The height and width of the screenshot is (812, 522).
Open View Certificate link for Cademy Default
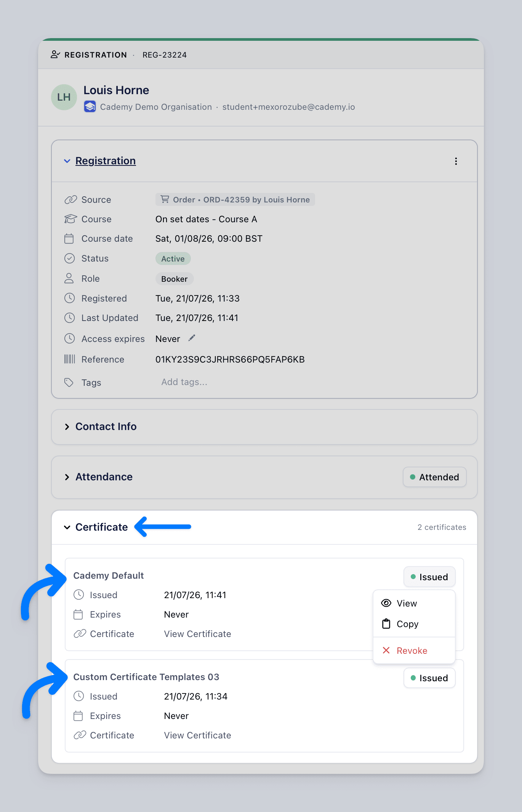click(x=197, y=634)
